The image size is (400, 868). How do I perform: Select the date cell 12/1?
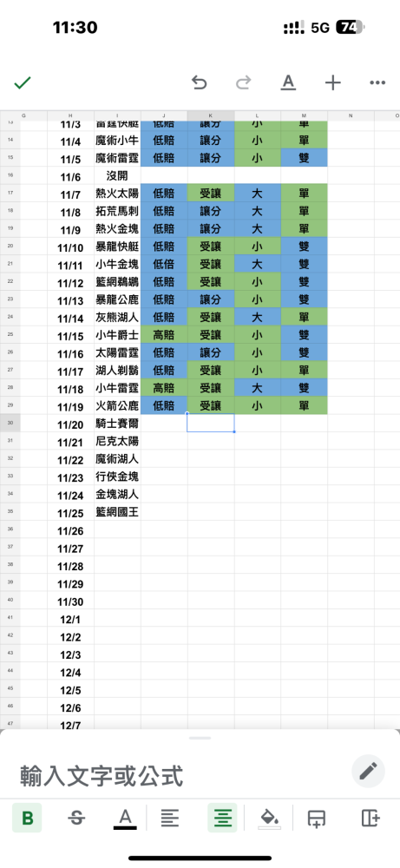(71, 619)
